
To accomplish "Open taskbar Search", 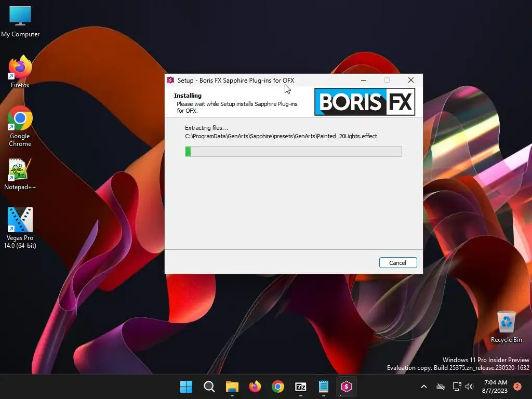I will tap(209, 387).
